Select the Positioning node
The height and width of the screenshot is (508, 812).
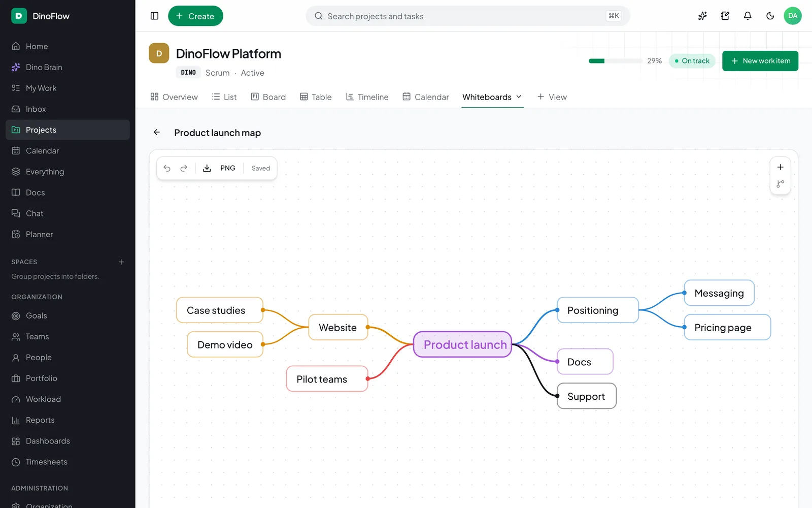pyautogui.click(x=597, y=310)
